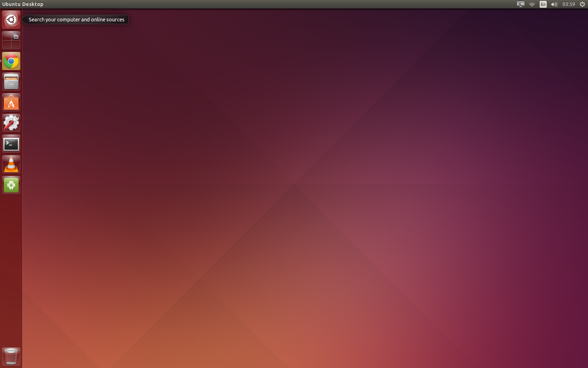Open Ubuntu Software Center
588x368 pixels.
(11, 102)
